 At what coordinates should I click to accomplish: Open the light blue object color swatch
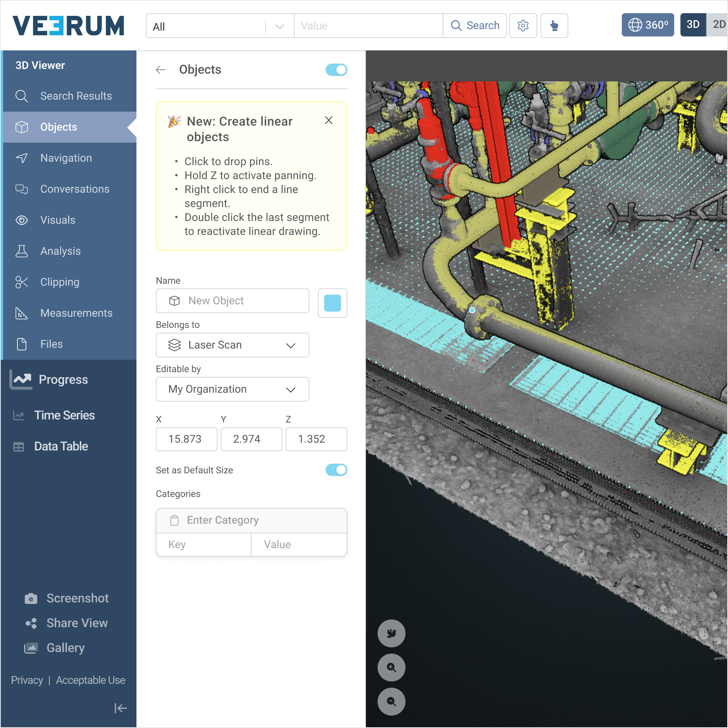point(332,303)
